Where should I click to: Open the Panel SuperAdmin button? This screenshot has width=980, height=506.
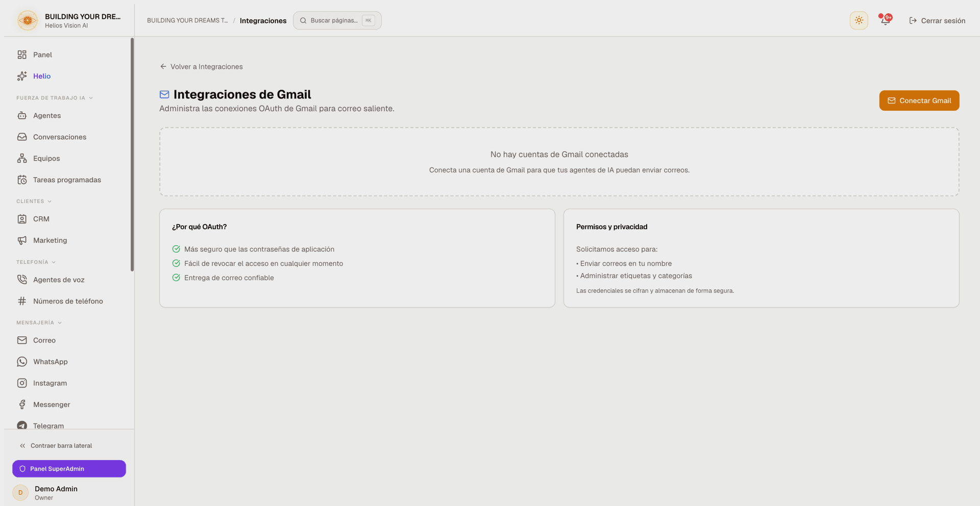point(69,469)
